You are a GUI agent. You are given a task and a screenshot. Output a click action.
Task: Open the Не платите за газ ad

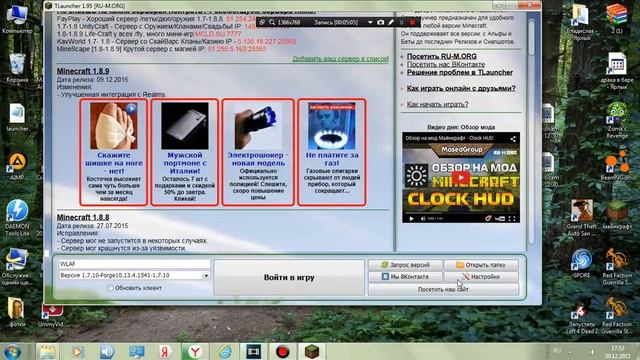(x=331, y=152)
